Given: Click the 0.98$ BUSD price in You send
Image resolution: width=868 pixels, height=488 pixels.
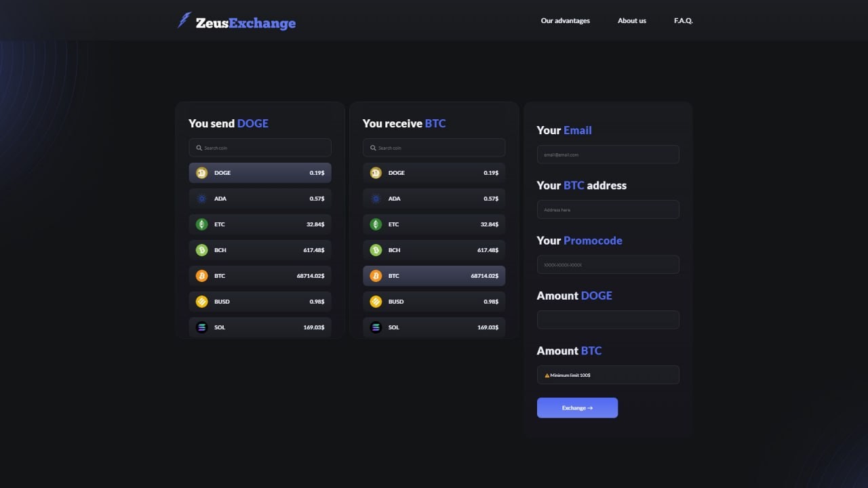Looking at the screenshot, I should (x=317, y=302).
